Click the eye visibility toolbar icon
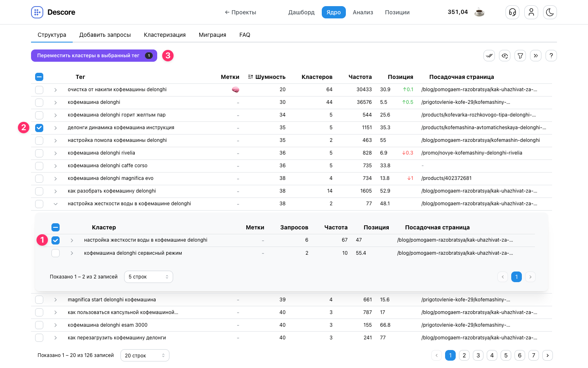 [505, 56]
